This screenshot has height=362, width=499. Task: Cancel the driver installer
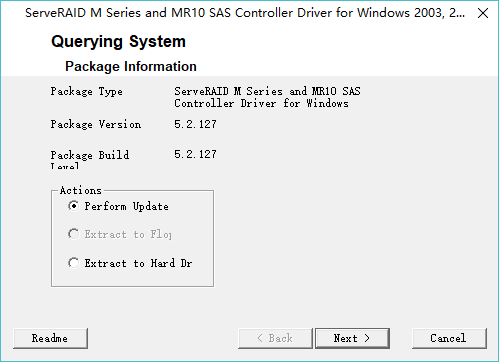(449, 338)
